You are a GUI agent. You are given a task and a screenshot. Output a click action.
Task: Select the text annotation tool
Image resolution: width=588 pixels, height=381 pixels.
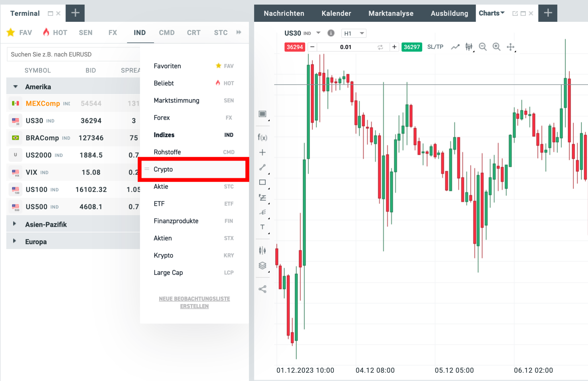[x=262, y=227]
